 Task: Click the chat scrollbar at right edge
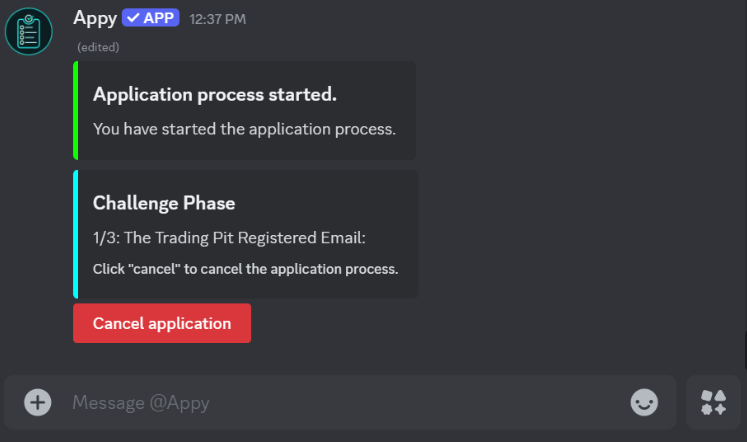point(744,350)
